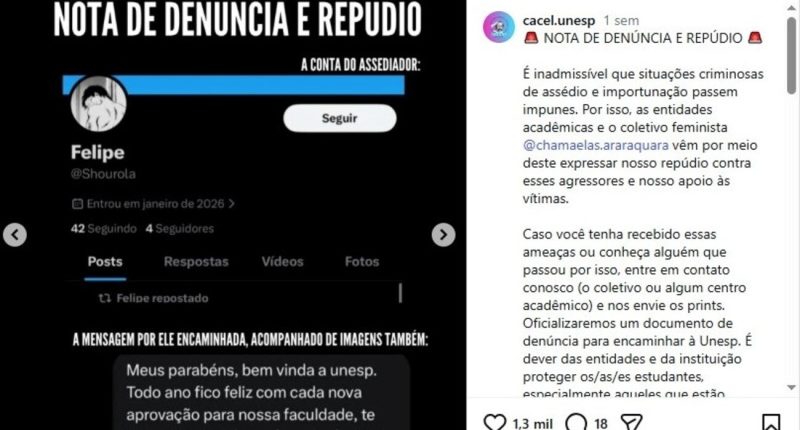Open @chamaelas.araraquara mention link

(595, 145)
